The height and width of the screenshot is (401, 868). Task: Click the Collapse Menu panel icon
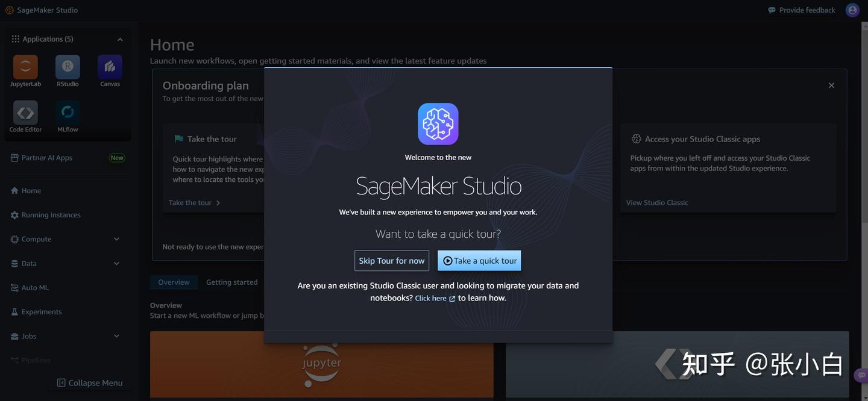(x=61, y=383)
